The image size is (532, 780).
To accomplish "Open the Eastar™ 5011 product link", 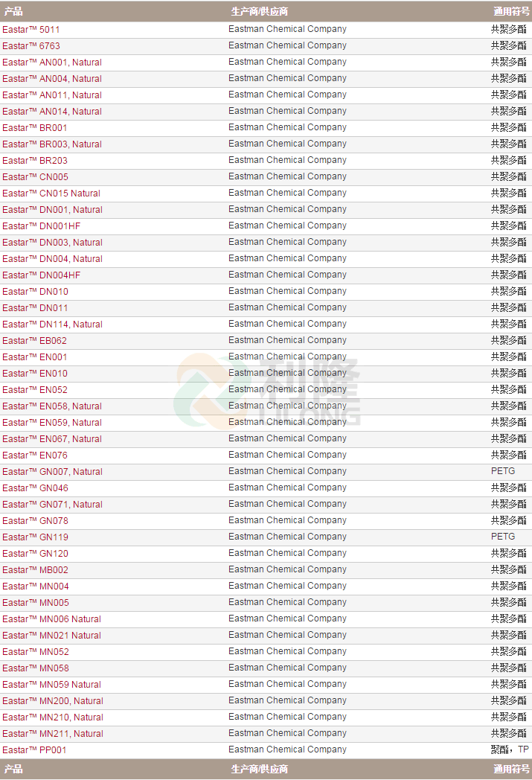I will coord(31,30).
